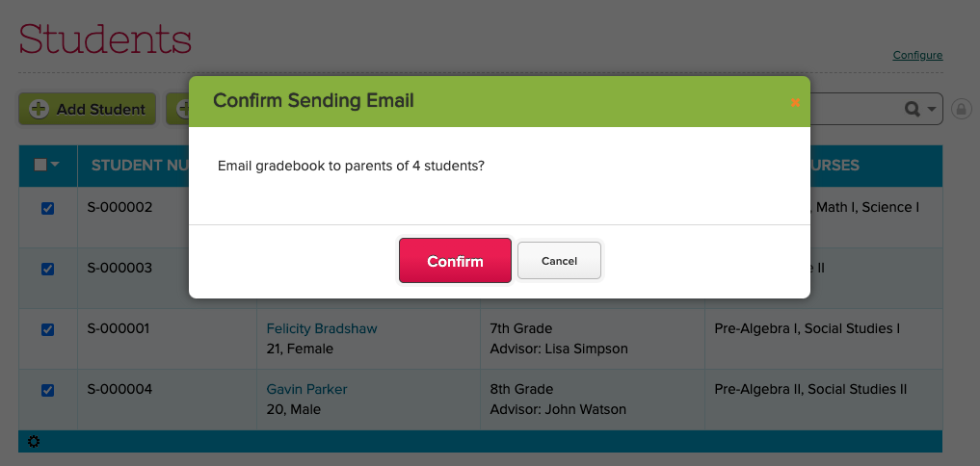Viewport: 980px width, 466px height.
Task: Expand the dropdown arrow beside select-all checkbox
Action: point(55,165)
